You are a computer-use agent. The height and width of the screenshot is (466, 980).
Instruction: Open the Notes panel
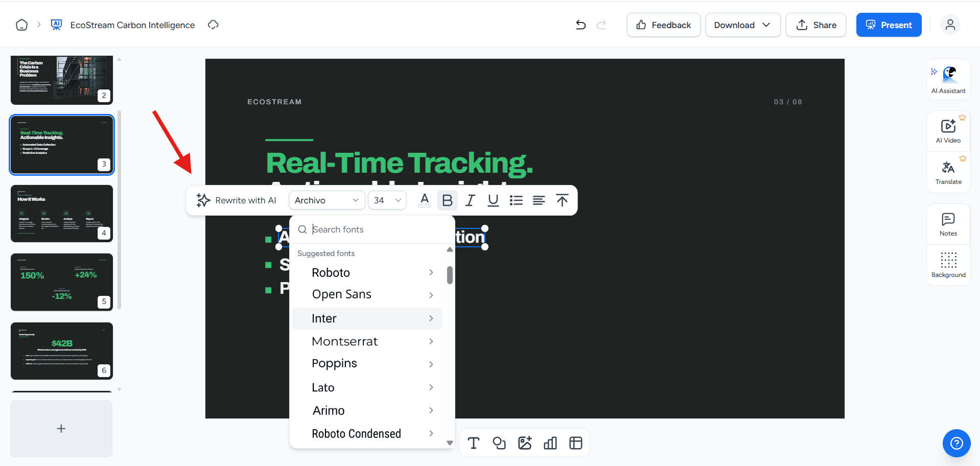(x=948, y=224)
